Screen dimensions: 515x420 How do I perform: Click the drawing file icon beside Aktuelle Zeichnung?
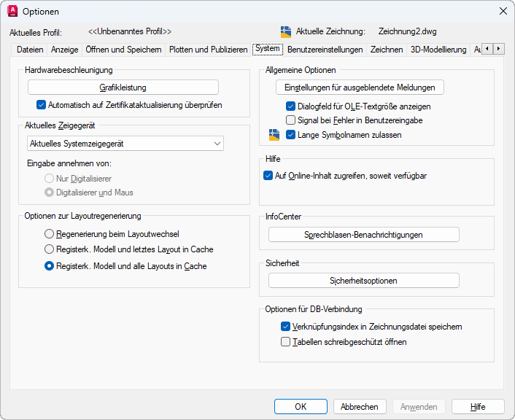pos(286,32)
